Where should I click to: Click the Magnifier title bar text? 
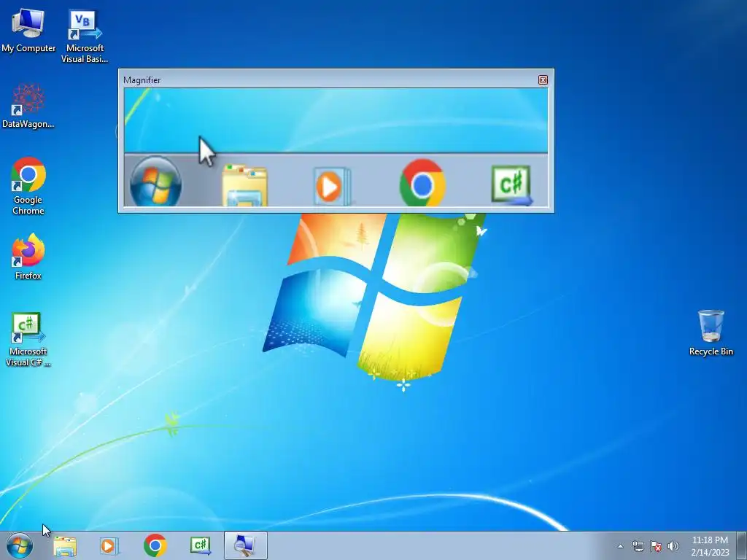pyautogui.click(x=142, y=80)
